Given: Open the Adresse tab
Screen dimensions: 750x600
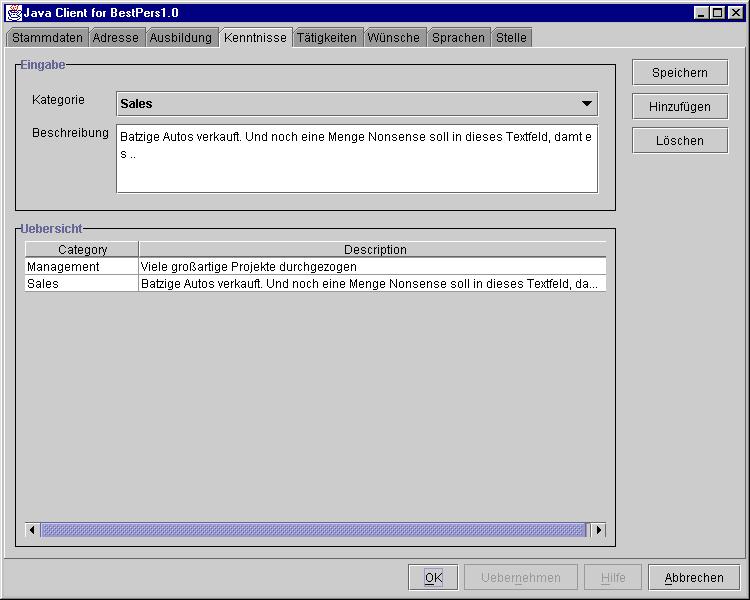Looking at the screenshot, I should pos(116,38).
